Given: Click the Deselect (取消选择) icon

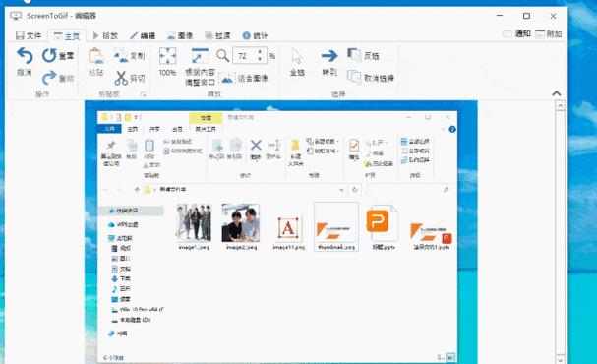Looking at the screenshot, I should pos(354,77).
